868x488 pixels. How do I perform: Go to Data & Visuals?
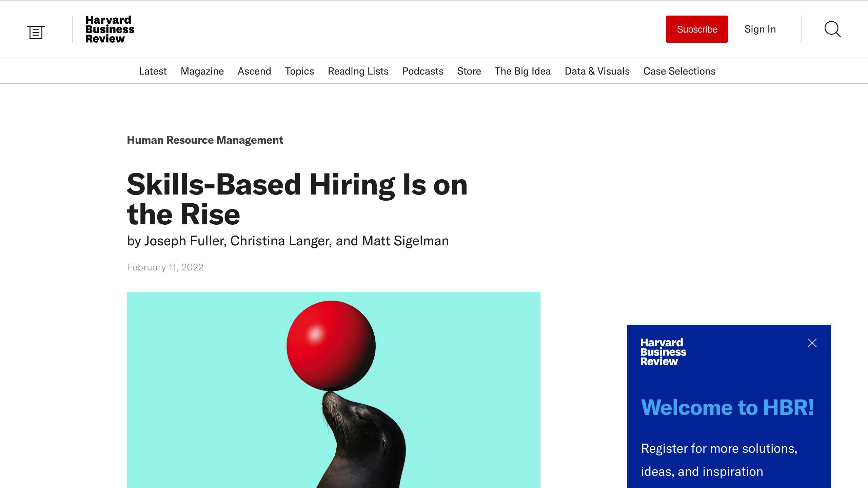tap(597, 71)
